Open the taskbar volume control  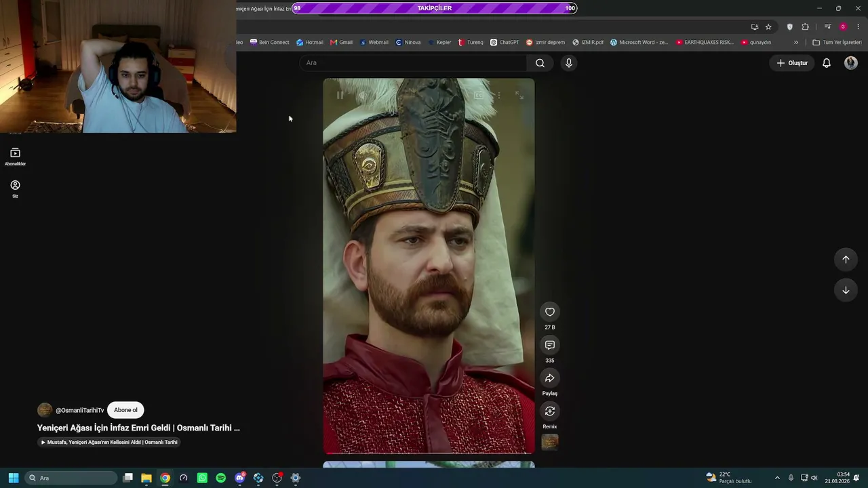pyautogui.click(x=814, y=478)
